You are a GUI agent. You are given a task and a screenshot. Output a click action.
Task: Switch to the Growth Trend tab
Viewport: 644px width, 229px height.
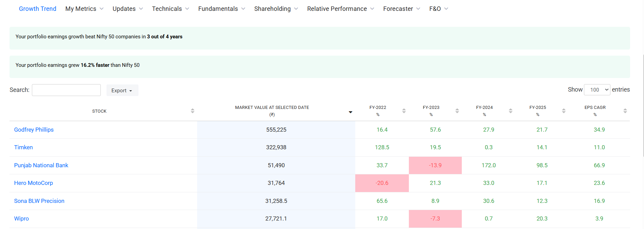pyautogui.click(x=38, y=9)
